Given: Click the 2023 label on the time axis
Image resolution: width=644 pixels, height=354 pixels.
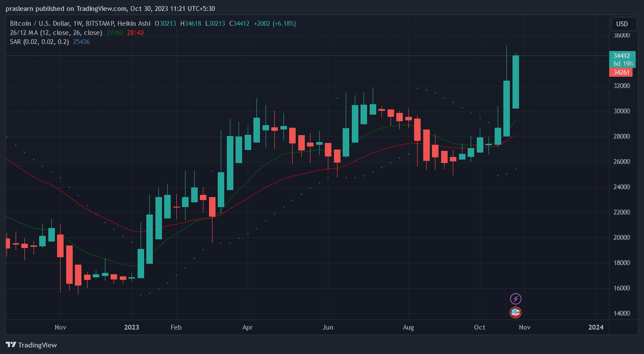Looking at the screenshot, I should click(131, 327).
